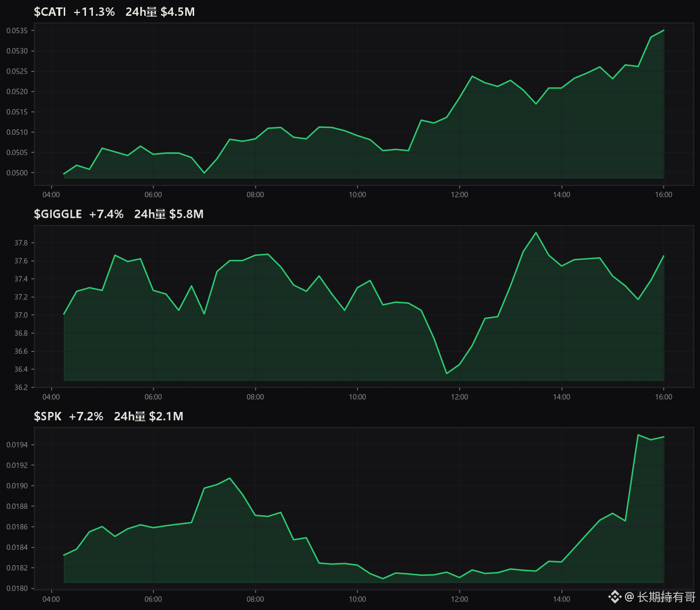
Task: Click the 06:00 label under the $GIGGLE chart
Action: (x=153, y=397)
